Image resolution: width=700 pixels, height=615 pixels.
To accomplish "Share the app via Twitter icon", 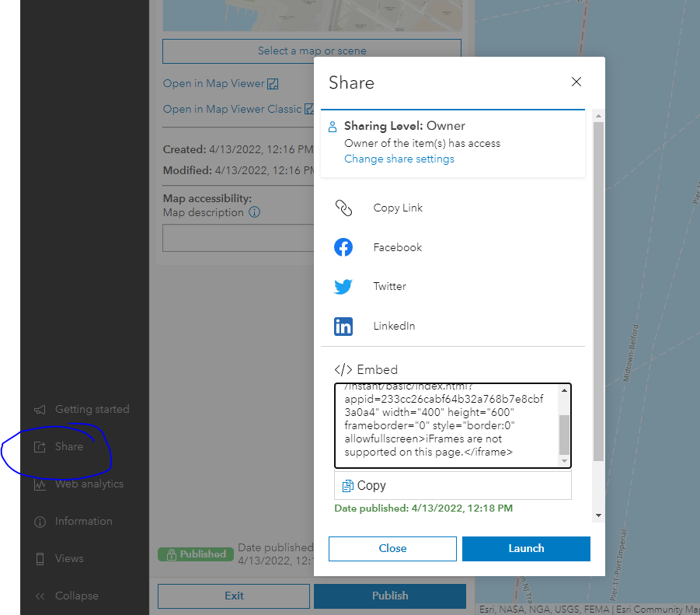I will click(343, 286).
